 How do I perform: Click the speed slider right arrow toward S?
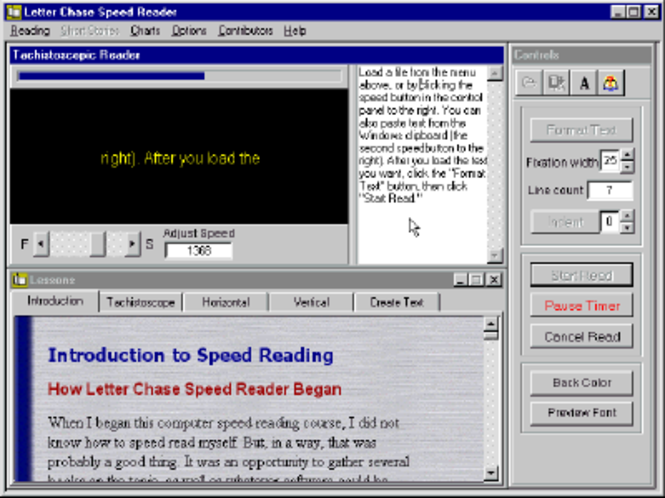coord(132,244)
